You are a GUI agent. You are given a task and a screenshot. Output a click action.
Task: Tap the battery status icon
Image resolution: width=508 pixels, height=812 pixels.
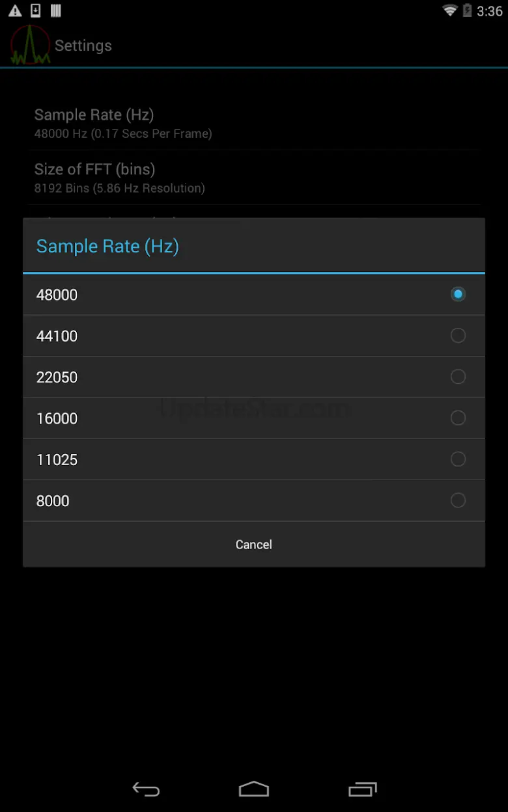point(467,11)
